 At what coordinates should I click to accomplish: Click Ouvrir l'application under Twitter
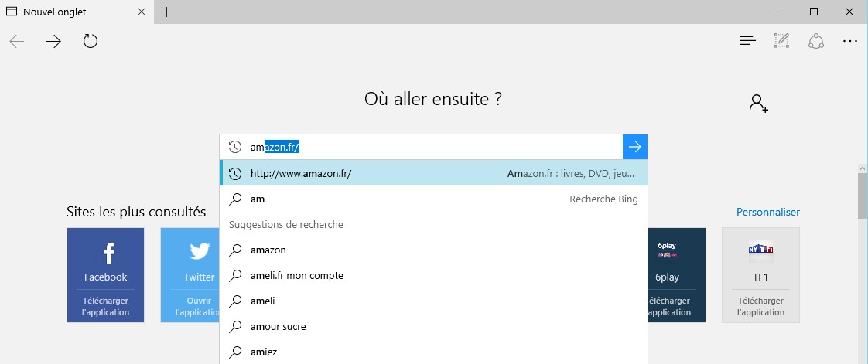[x=197, y=307]
